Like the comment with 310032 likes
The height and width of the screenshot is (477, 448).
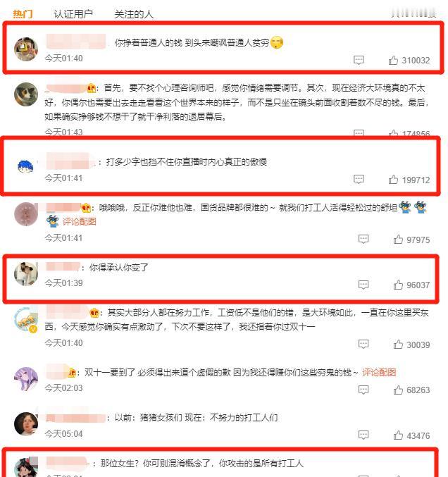(x=393, y=60)
